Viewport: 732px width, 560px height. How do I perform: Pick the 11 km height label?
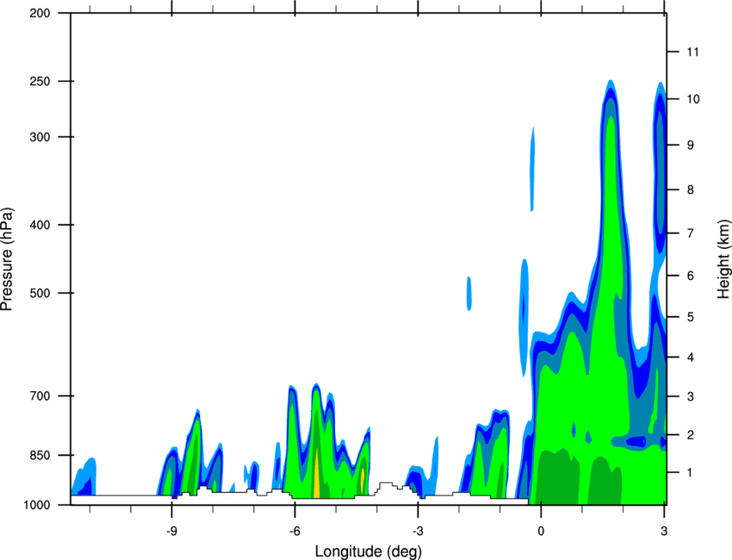pyautogui.click(x=692, y=52)
